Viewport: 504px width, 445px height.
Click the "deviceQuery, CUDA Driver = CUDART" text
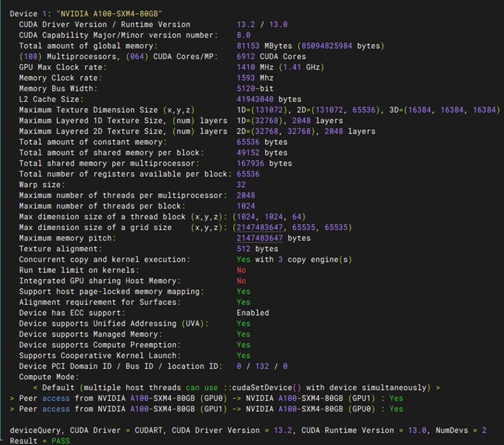(86, 430)
